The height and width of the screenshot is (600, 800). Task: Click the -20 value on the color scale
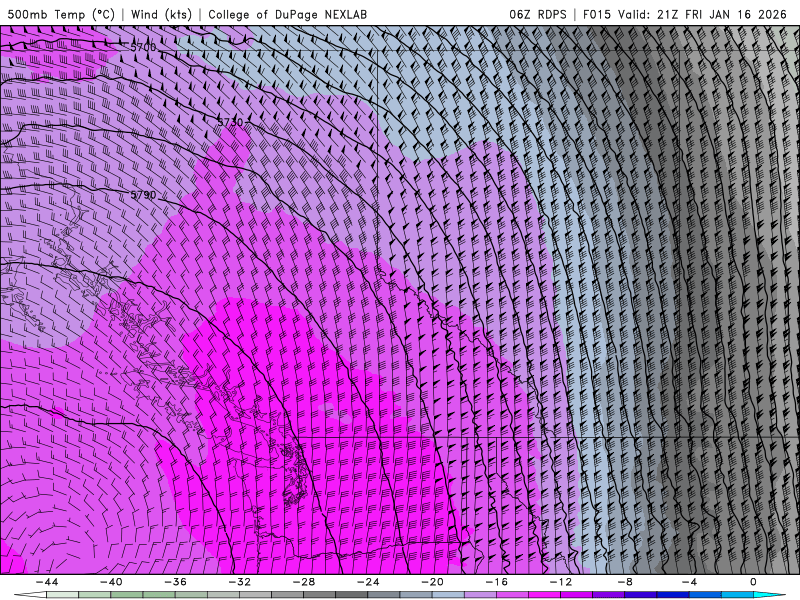click(433, 582)
